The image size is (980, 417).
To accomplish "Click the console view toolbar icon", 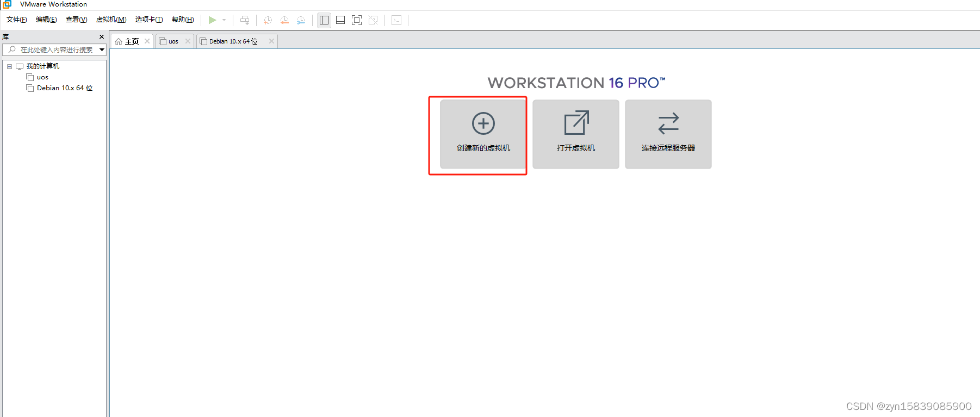I will click(x=396, y=20).
